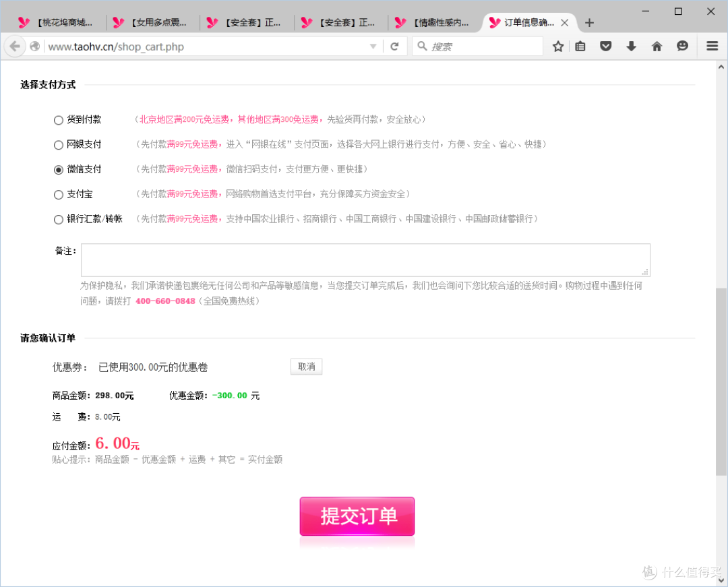Screen dimensions: 728x587
Task: Bookmark this page with star icon
Action: (558, 47)
